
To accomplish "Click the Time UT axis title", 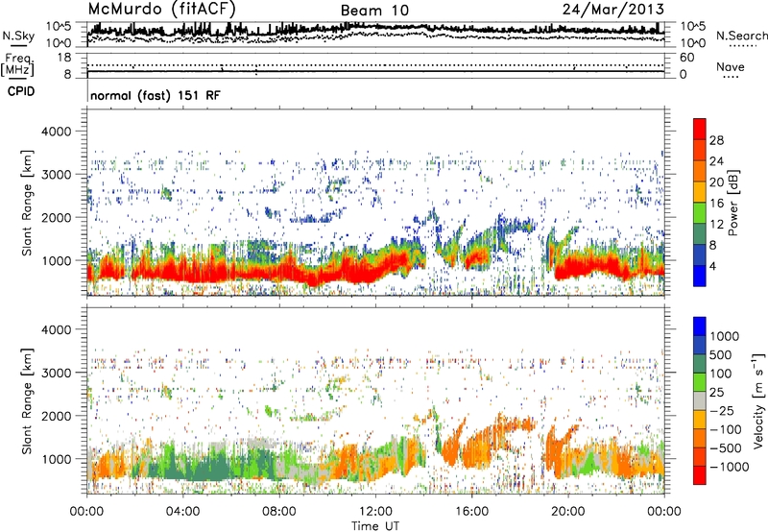I will point(375,525).
